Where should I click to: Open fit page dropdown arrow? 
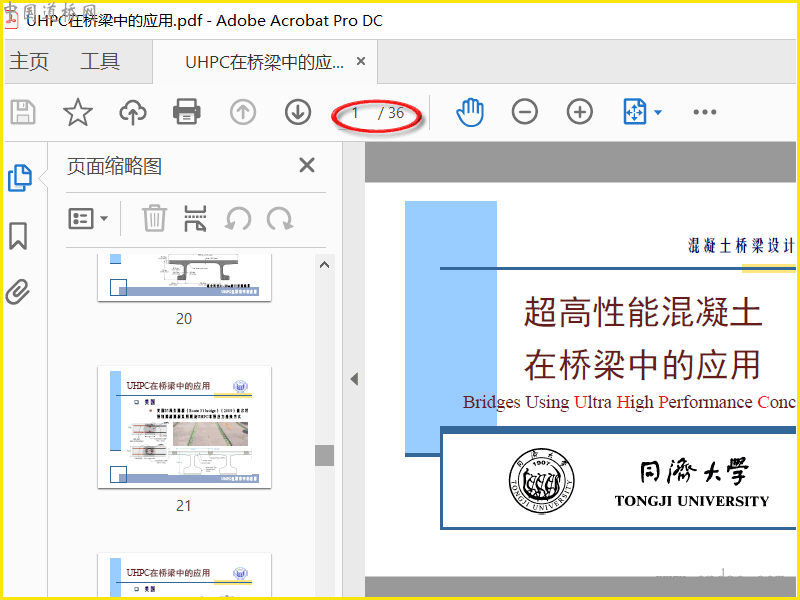click(658, 112)
